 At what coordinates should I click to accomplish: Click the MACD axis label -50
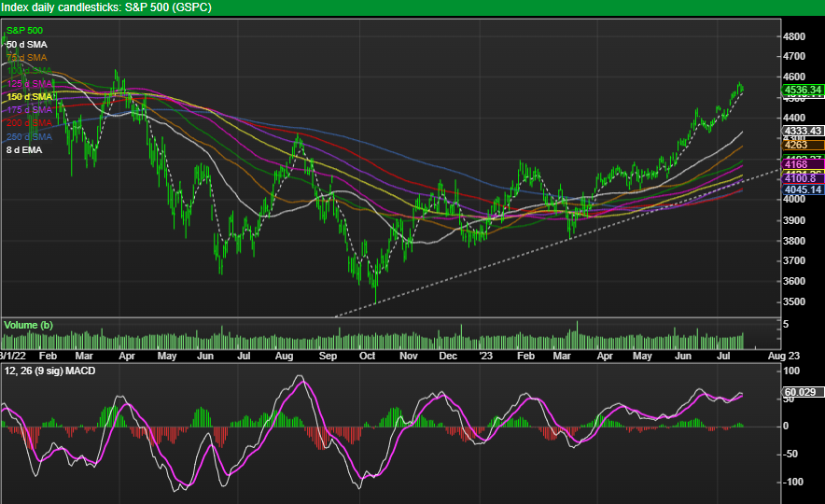[791, 454]
